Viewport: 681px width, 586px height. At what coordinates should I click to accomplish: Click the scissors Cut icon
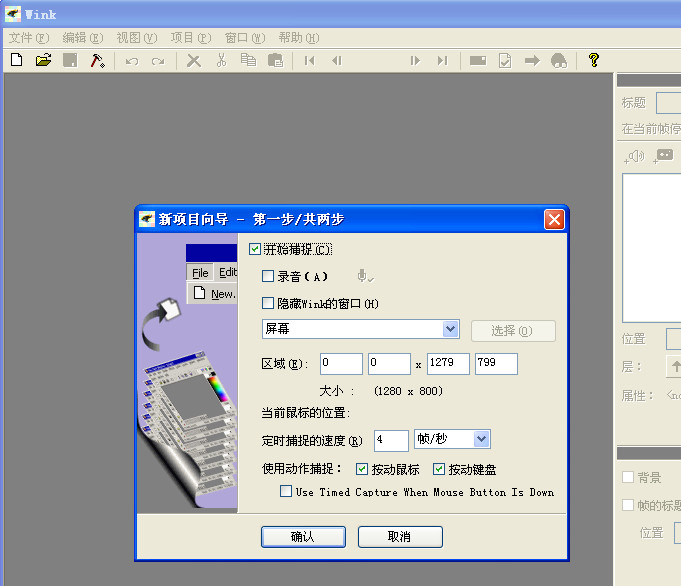pos(221,60)
